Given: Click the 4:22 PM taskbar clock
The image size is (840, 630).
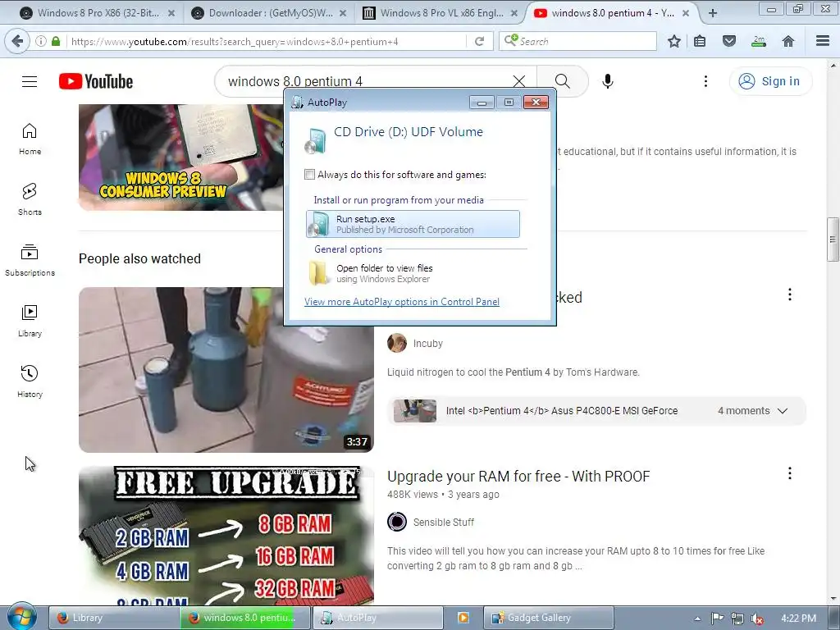Looking at the screenshot, I should pos(798,619).
